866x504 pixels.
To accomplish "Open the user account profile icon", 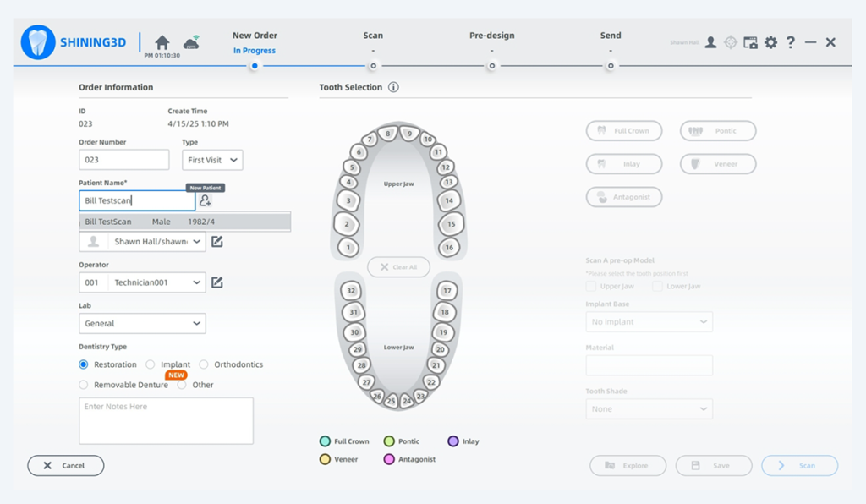I will (x=710, y=42).
